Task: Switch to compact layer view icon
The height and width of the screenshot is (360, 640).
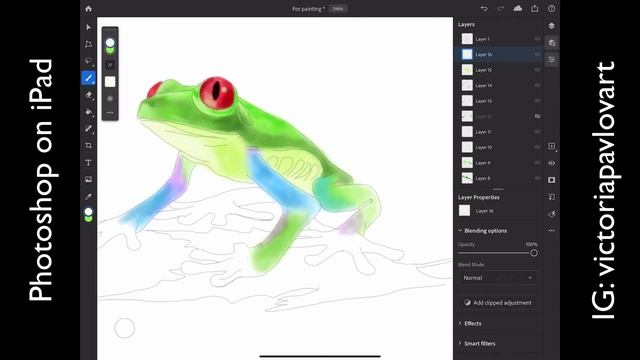Action: tap(551, 26)
